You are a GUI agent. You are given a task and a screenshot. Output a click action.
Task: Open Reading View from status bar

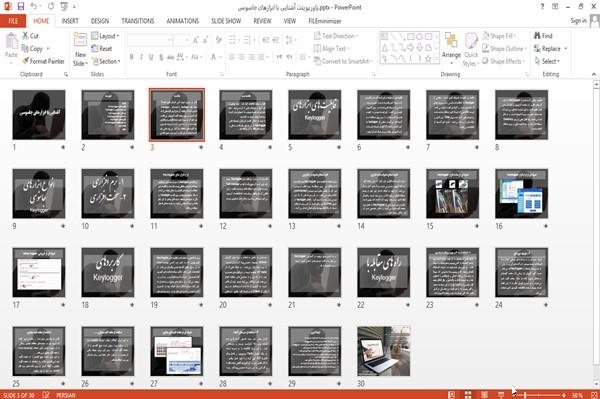click(x=484, y=395)
